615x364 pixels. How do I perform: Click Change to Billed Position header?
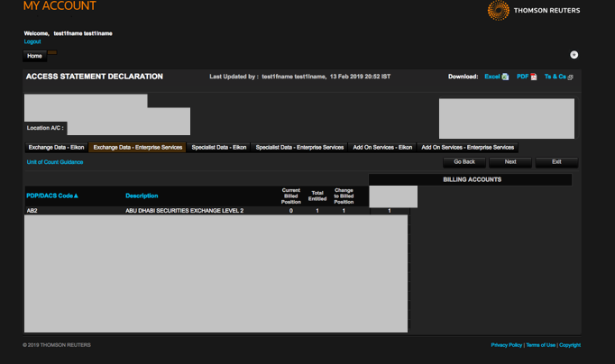point(344,196)
